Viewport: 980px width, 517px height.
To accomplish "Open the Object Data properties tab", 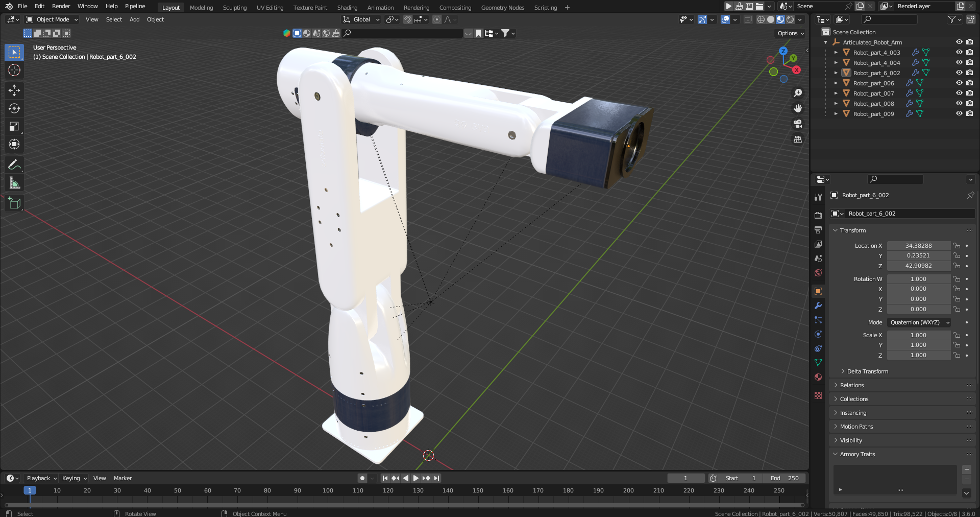I will pos(818,362).
